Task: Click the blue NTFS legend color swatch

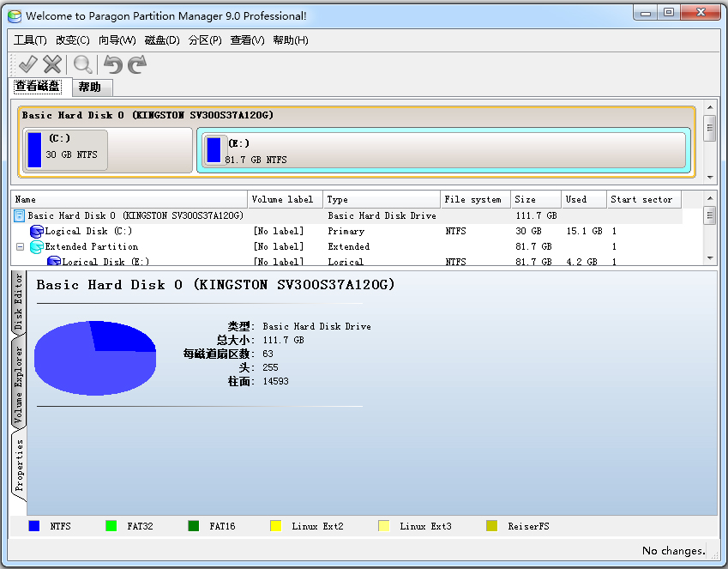Action: tap(34, 526)
